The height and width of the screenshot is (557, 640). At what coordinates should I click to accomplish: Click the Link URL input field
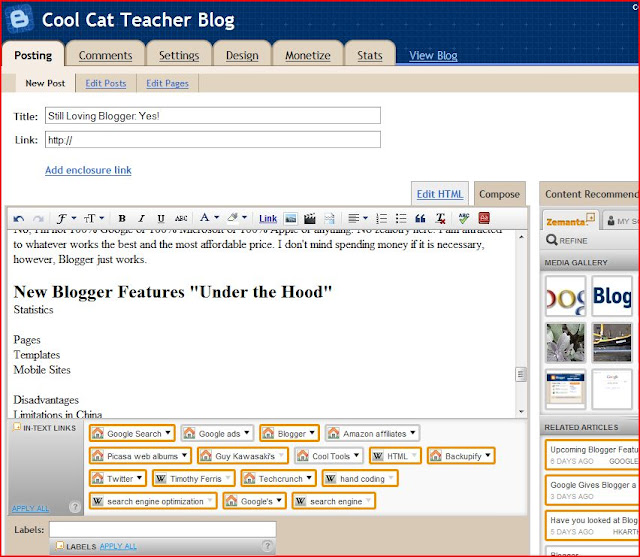[x=213, y=140]
